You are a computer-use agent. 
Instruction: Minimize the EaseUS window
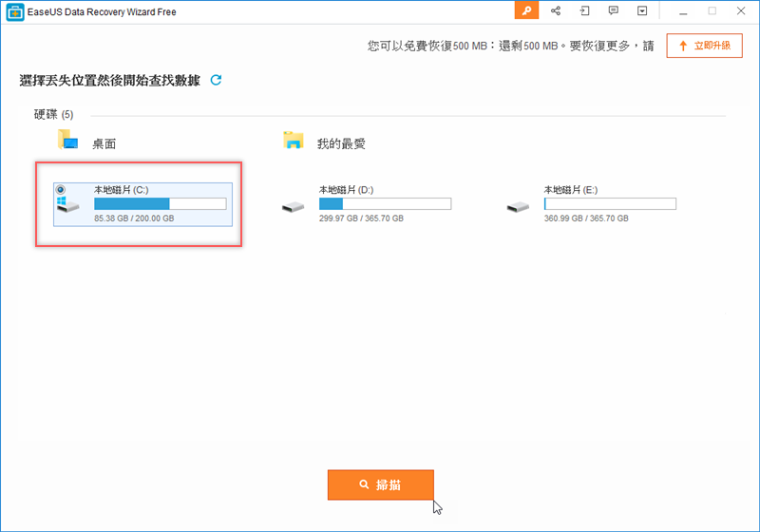click(x=683, y=11)
